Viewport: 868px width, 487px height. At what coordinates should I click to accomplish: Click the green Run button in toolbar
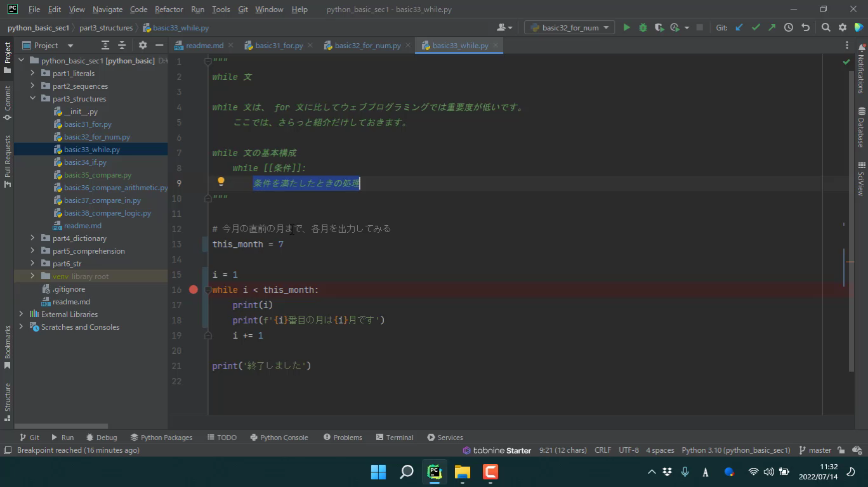pyautogui.click(x=626, y=27)
